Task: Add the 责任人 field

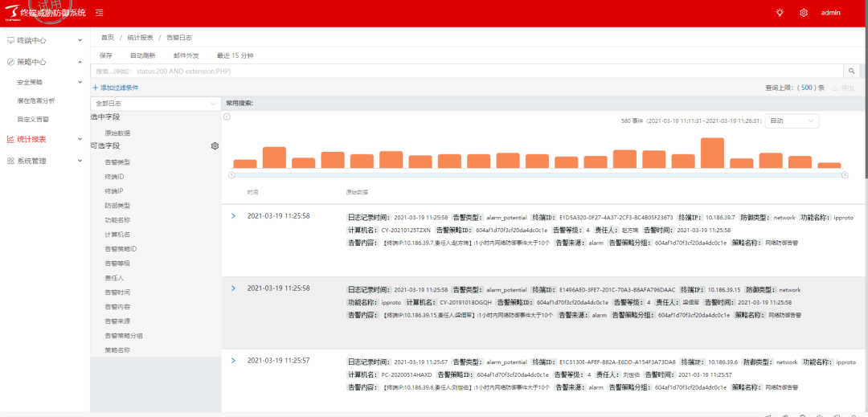Action: [x=115, y=278]
